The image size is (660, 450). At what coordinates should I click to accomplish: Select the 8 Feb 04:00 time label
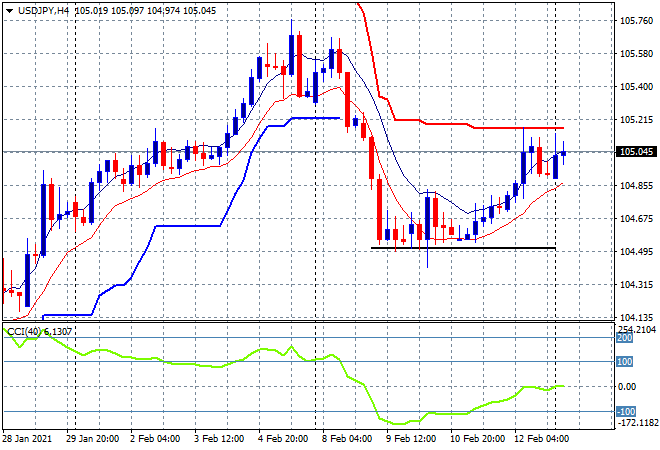[347, 439]
